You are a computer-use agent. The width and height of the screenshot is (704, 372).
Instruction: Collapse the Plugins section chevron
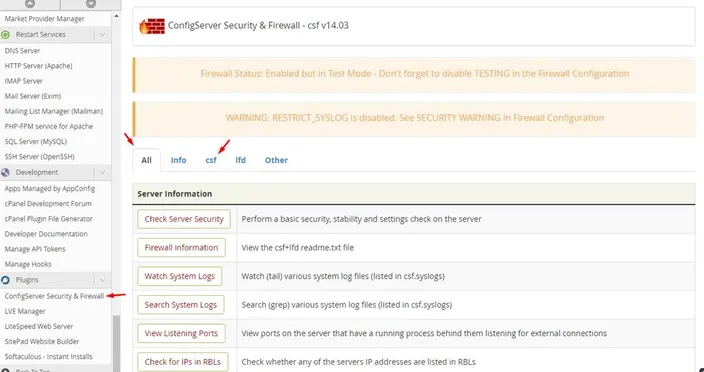click(x=102, y=280)
